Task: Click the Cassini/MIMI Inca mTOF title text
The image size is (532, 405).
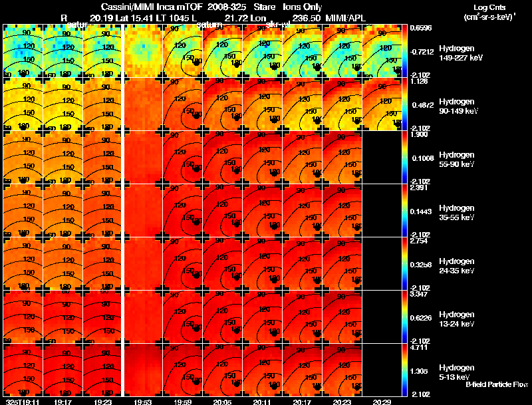Action: tap(152, 7)
